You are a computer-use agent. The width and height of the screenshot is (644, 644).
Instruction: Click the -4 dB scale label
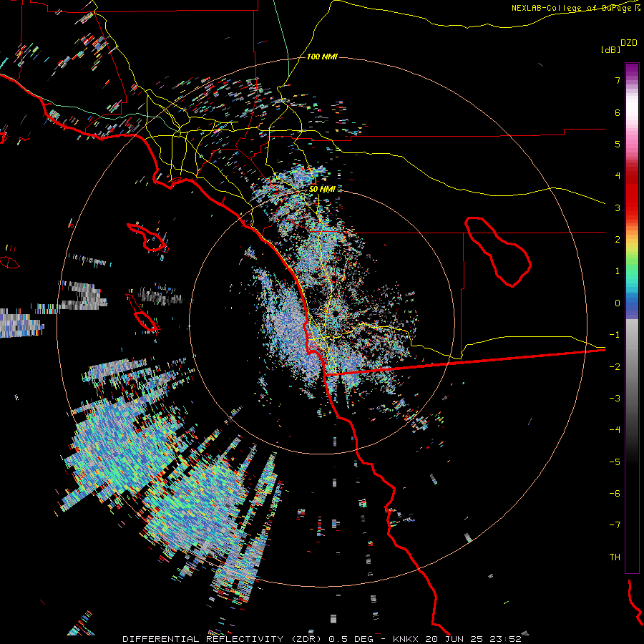coord(615,430)
